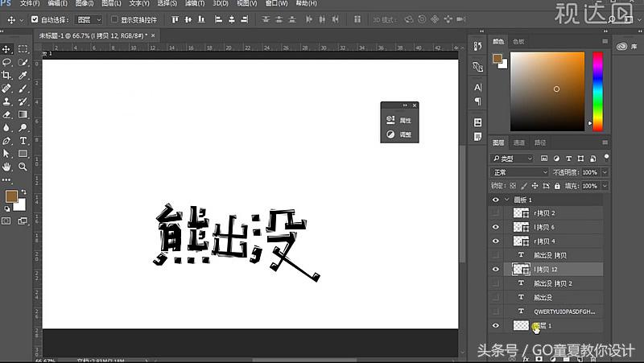Lock all on selected layer
Viewport: 644px width, 363px height.
coord(557,186)
